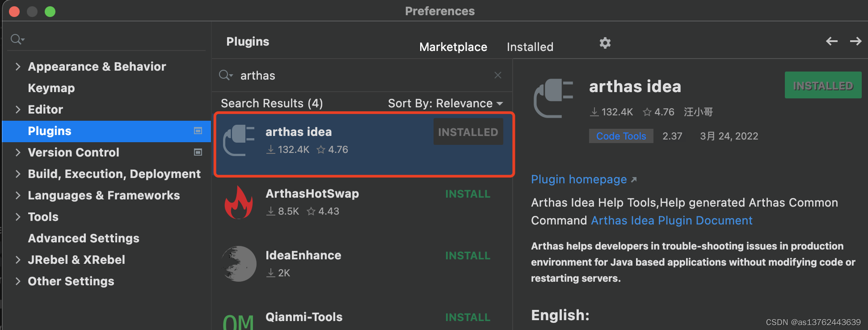868x330 pixels.
Task: Select Advanced Settings in tree
Action: coord(84,238)
